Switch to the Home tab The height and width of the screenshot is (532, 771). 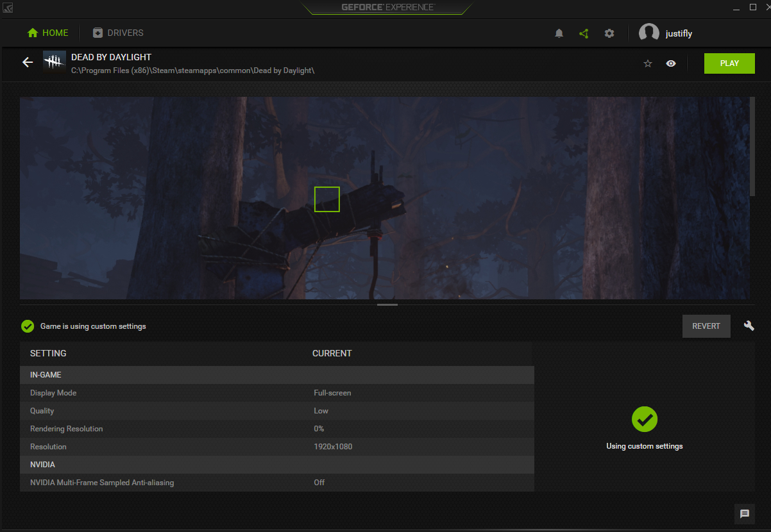47,33
